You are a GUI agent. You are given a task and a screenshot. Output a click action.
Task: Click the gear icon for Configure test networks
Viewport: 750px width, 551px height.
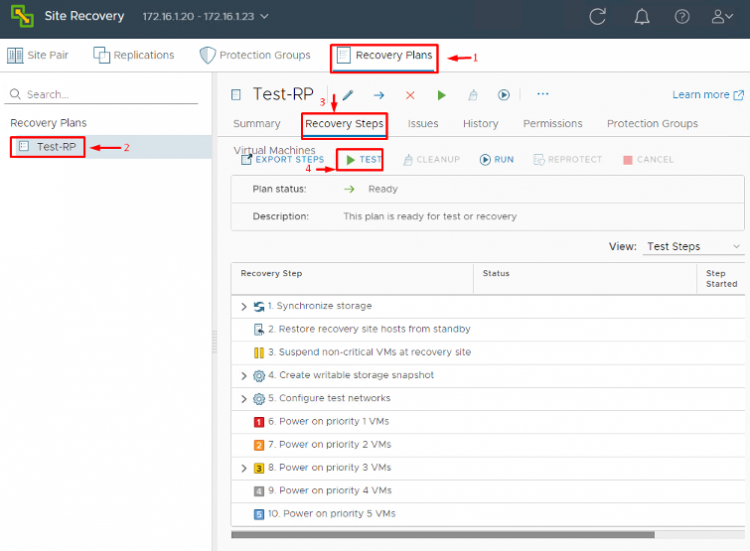point(259,399)
